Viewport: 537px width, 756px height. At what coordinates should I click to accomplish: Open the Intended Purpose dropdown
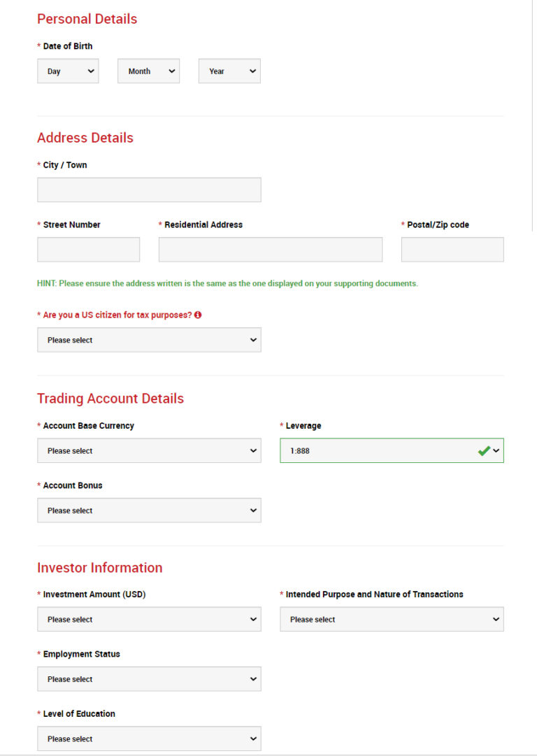392,619
